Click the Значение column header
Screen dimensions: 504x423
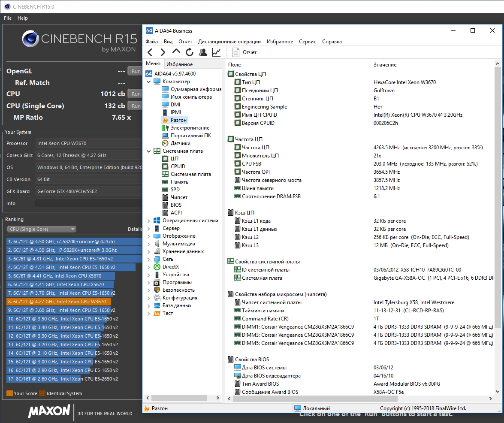coord(432,65)
